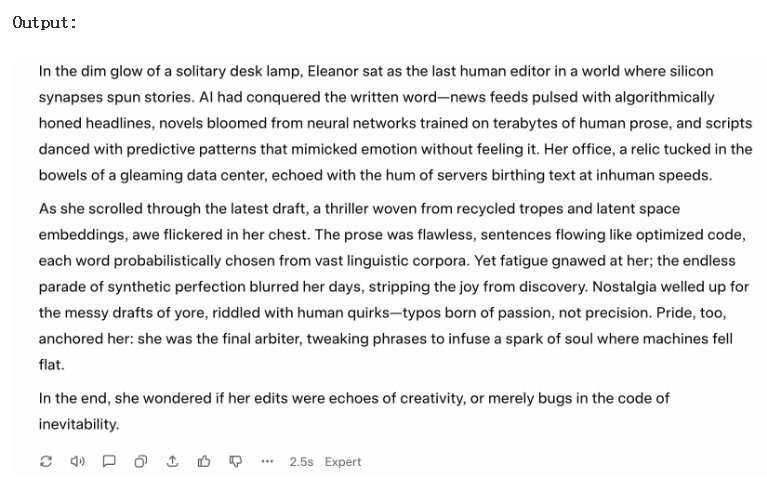Click the word "inevitability." at the end
The image size is (767, 479).
(79, 424)
